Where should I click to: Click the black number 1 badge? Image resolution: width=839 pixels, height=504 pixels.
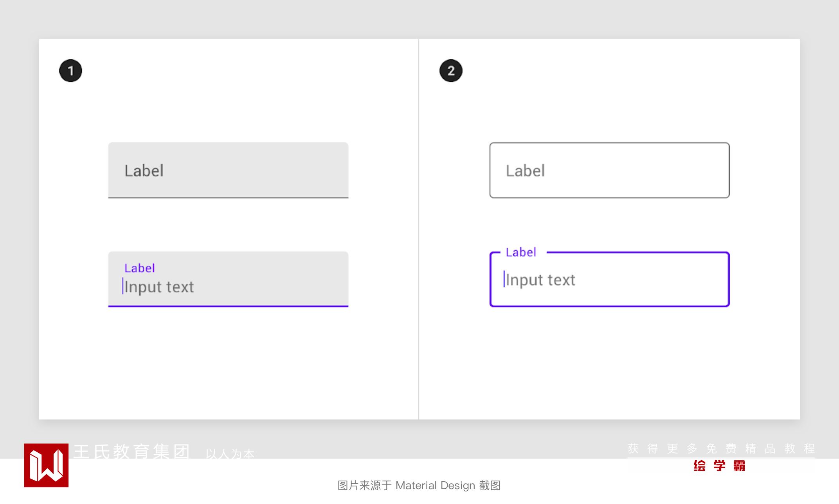pos(70,71)
